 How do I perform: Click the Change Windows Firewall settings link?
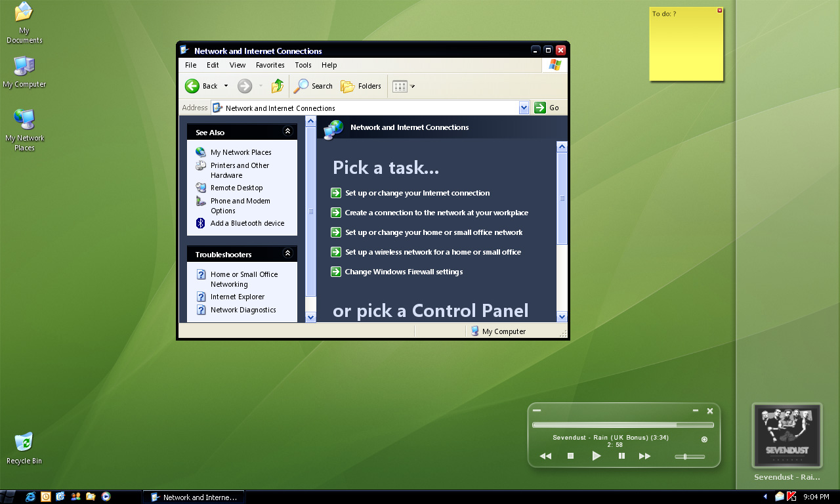click(x=404, y=272)
